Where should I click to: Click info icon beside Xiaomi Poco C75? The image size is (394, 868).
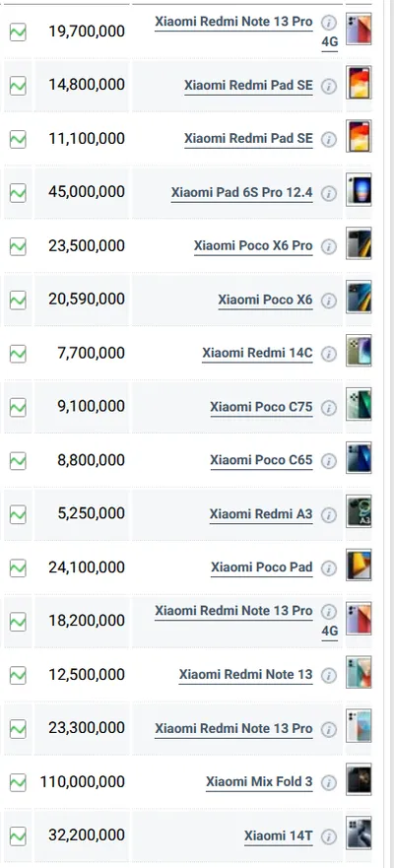tap(329, 408)
